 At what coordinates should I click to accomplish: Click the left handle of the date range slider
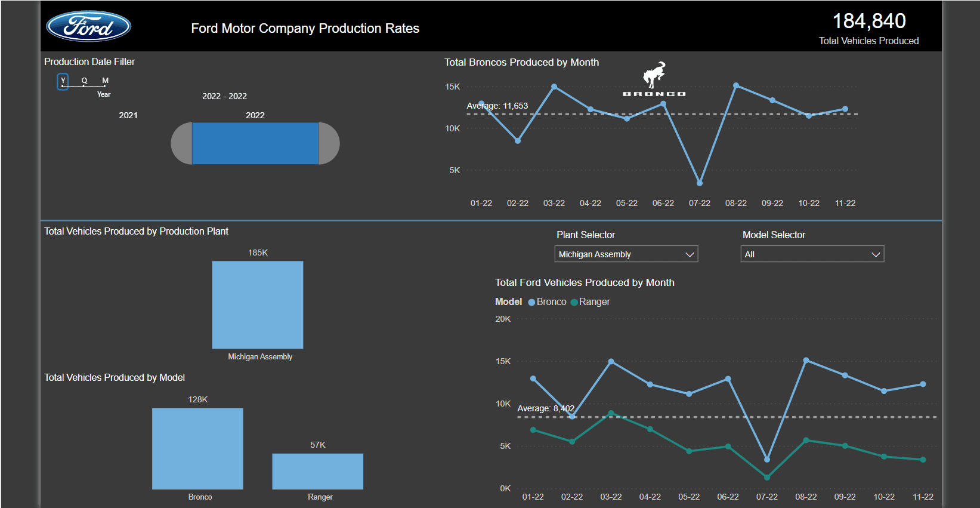pyautogui.click(x=182, y=143)
